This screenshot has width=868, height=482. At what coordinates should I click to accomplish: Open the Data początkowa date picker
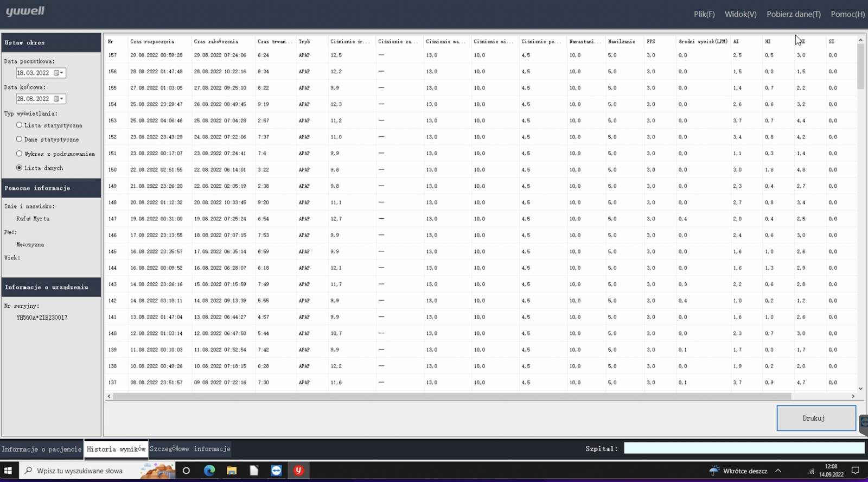[x=59, y=73]
